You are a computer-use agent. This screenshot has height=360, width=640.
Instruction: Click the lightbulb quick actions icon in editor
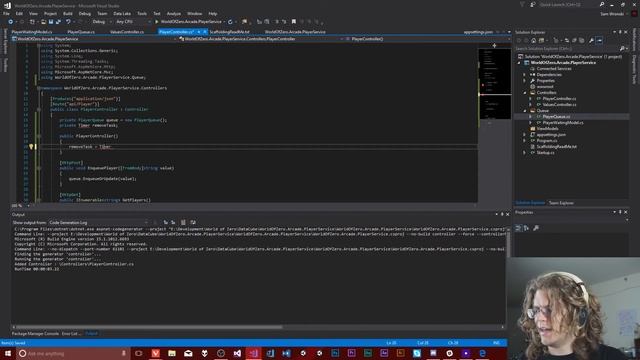click(x=31, y=147)
